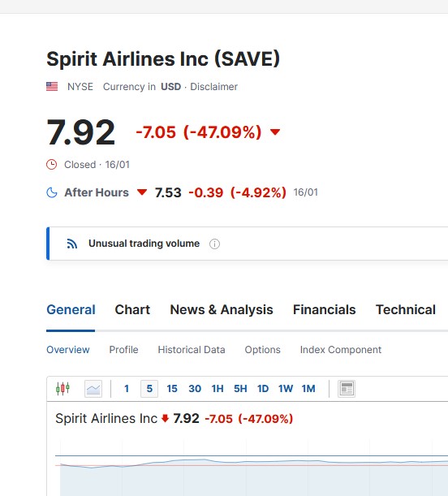Click the info icon beside Unusual trading volume
Image resolution: width=448 pixels, height=496 pixels.
point(214,244)
